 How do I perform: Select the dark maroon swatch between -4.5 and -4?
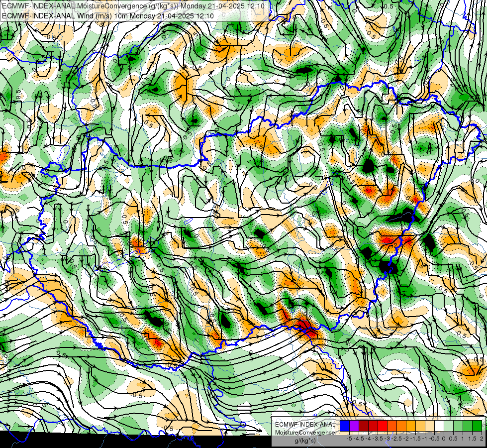364,426
